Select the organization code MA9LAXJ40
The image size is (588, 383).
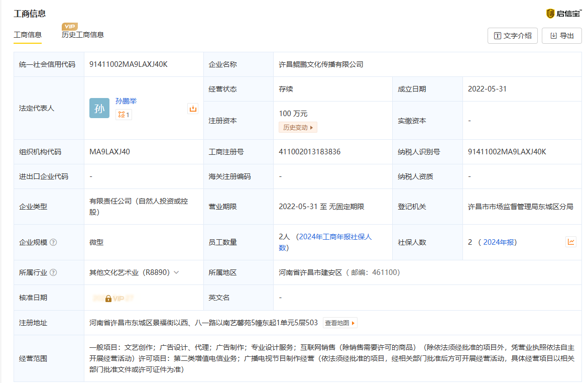click(x=109, y=152)
